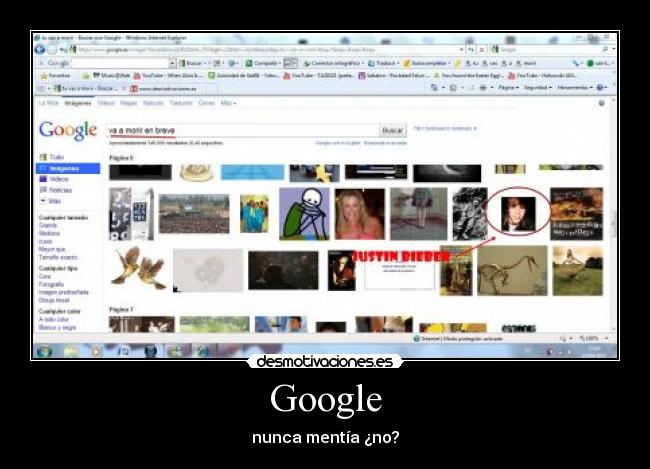
Task: Filter by Imagen prediseñada type
Action: pyautogui.click(x=63, y=292)
